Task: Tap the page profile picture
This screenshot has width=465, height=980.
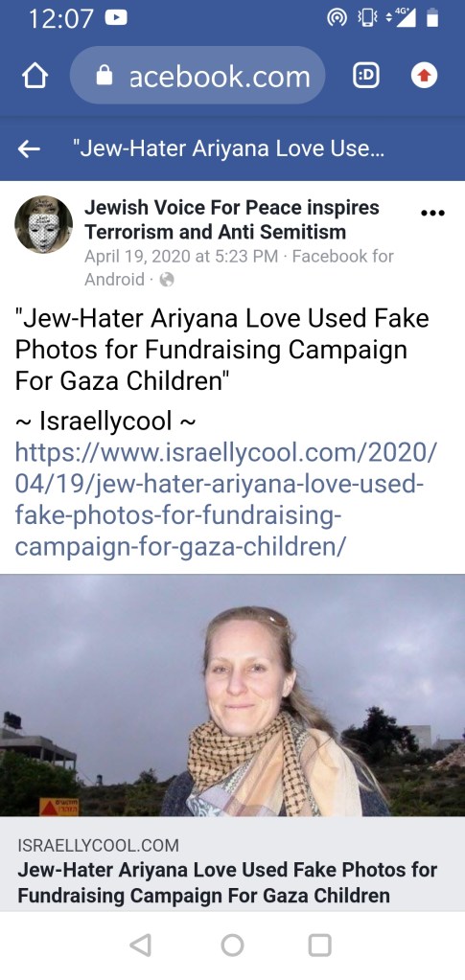Action: (x=44, y=224)
